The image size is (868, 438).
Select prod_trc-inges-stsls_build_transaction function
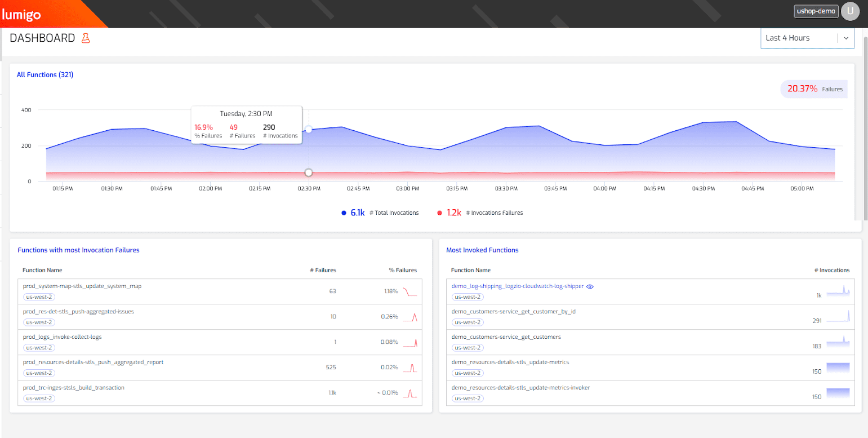(x=73, y=387)
